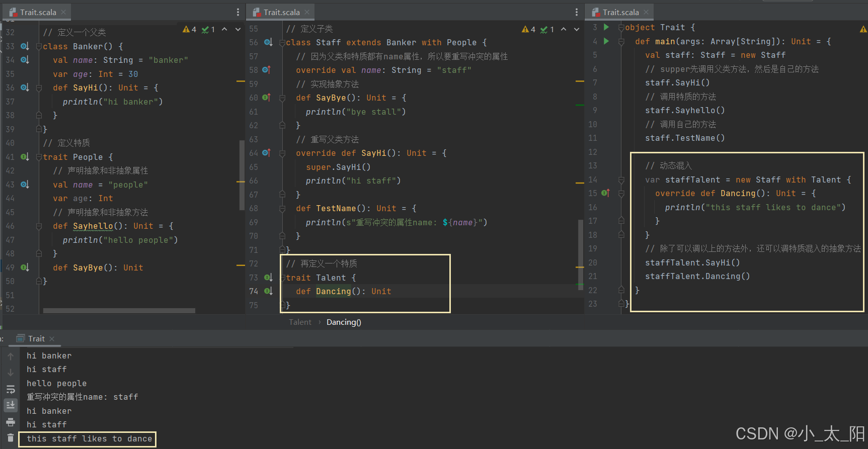Go to previous highlighted error in left editor
Screen dimensions: 868x449
224,30
